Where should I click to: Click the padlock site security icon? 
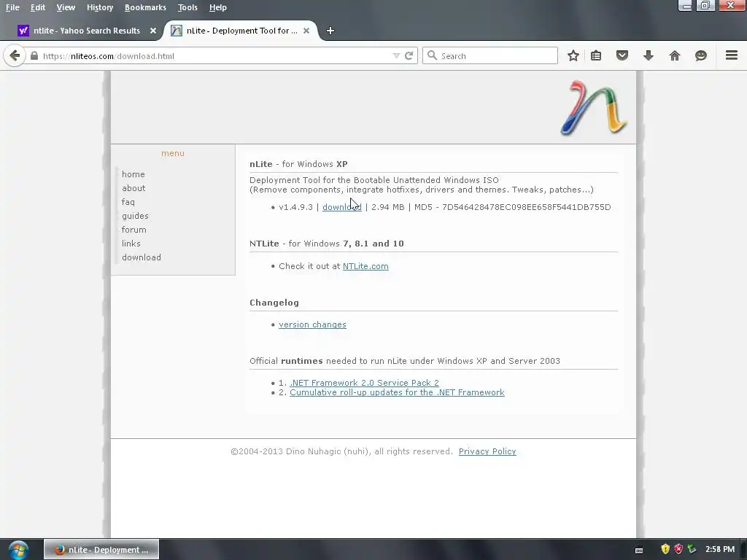[x=34, y=55]
